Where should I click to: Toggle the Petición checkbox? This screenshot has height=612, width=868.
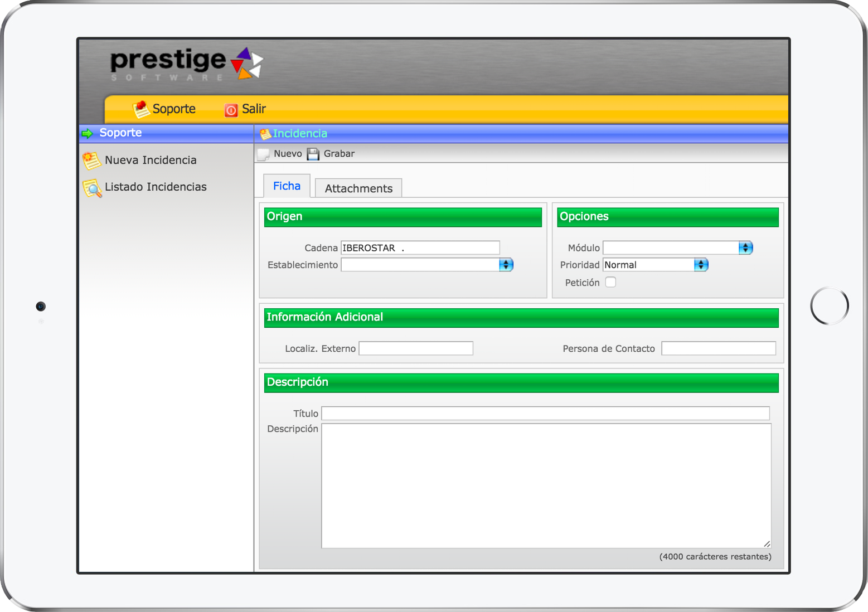tap(611, 282)
